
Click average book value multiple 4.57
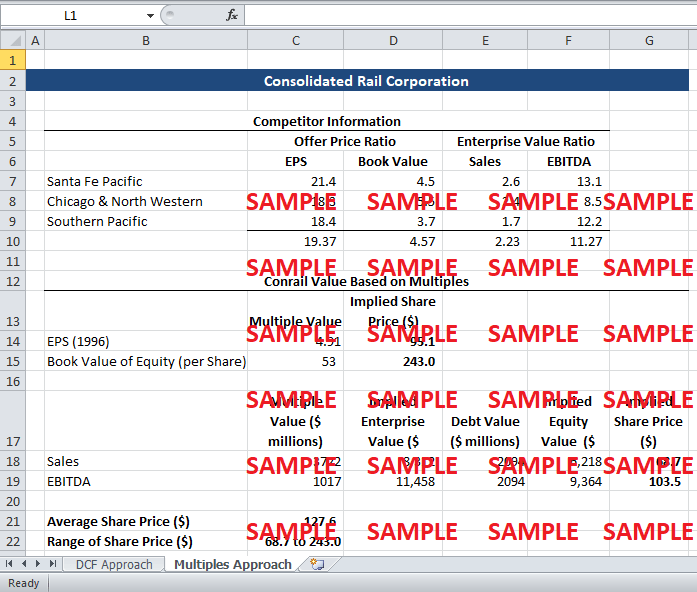(422, 241)
